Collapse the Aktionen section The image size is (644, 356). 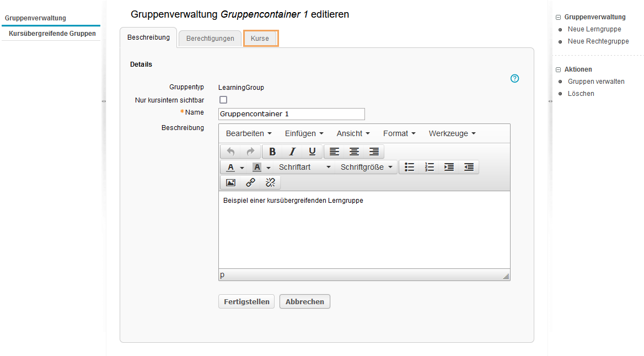coord(559,69)
